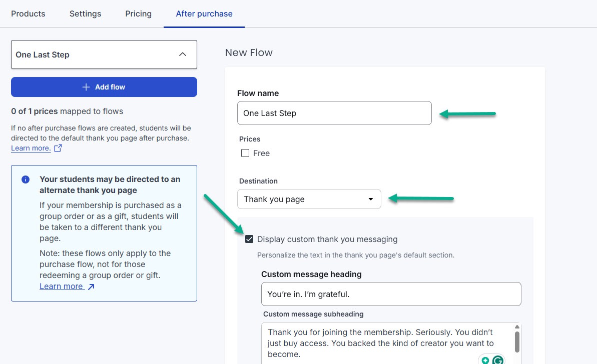Click scroll up arrow of subheading textarea
The height and width of the screenshot is (364, 597).
[517, 326]
